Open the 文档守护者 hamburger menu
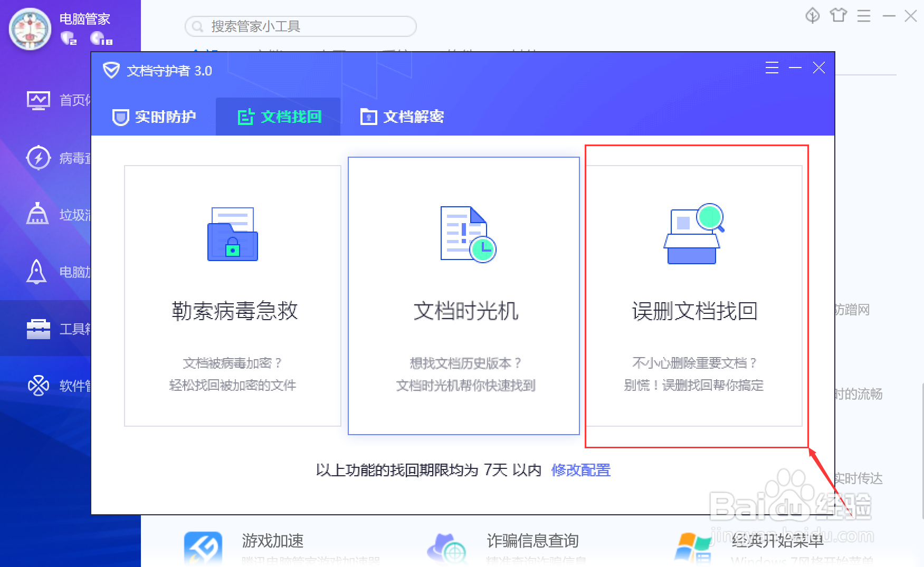Viewport: 924px width, 567px height. (772, 68)
